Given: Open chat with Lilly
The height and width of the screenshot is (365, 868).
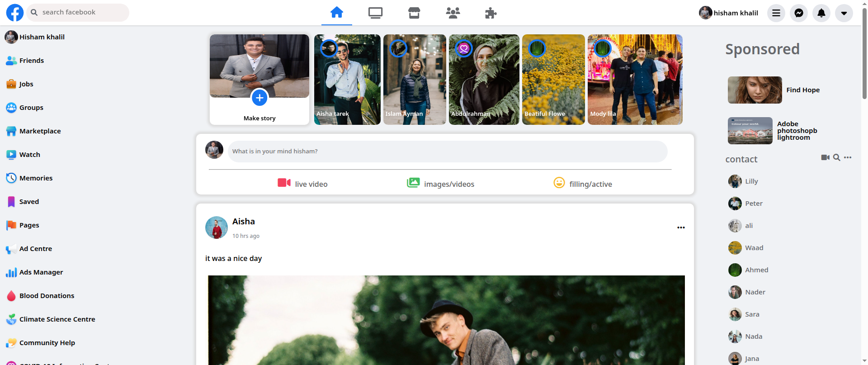Looking at the screenshot, I should pyautogui.click(x=743, y=181).
